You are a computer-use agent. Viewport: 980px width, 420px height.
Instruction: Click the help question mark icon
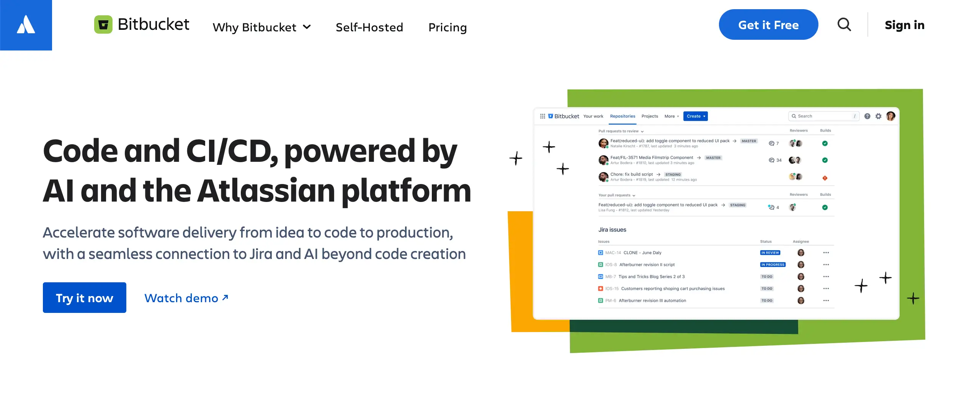[x=867, y=116]
